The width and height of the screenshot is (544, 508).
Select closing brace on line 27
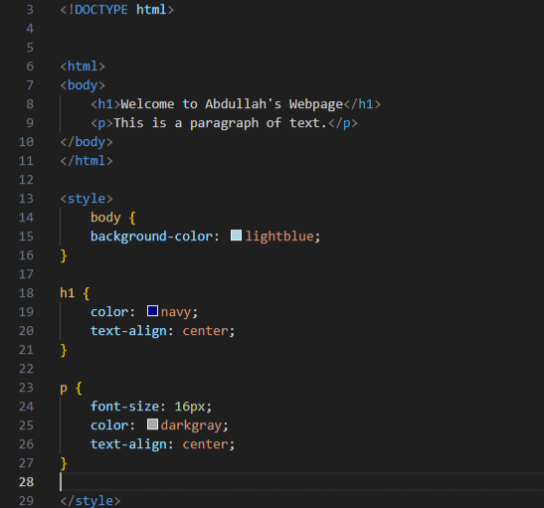tap(63, 464)
